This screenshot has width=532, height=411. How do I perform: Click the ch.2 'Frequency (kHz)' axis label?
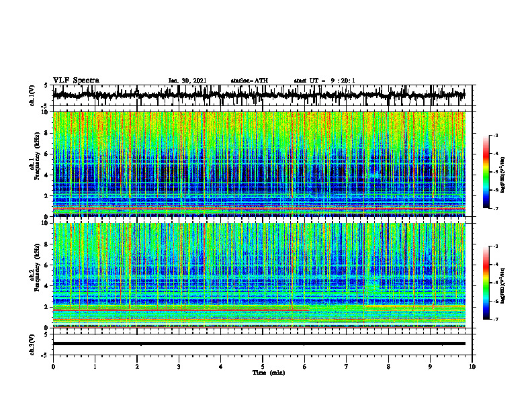[38, 267]
